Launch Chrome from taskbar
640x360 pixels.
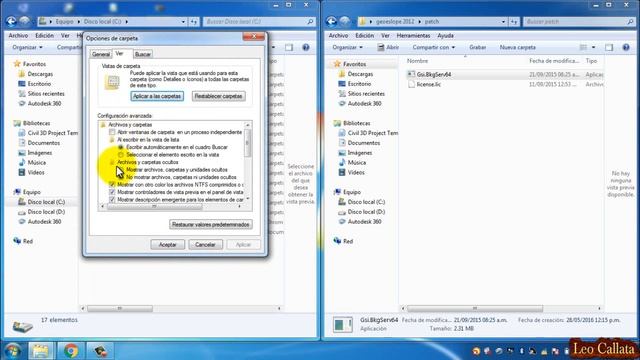(x=71, y=351)
